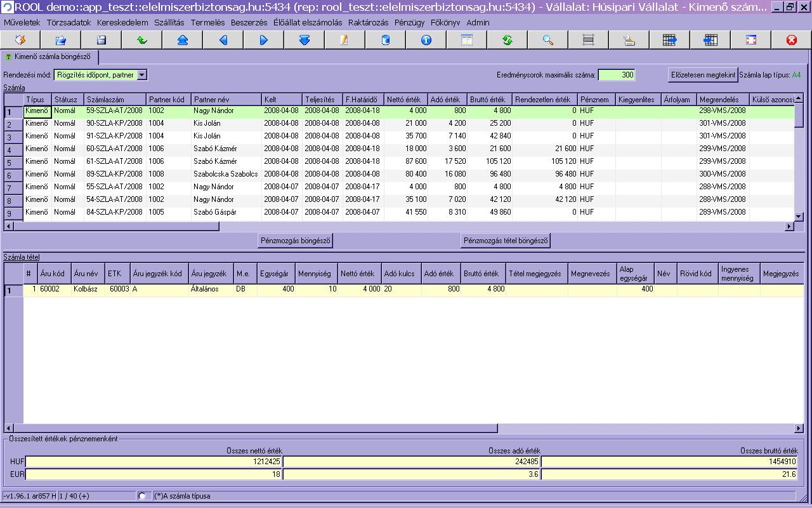Viewport: 812px width, 508px height.
Task: Select the Kimenő számla böngésző tab
Action: coord(49,57)
